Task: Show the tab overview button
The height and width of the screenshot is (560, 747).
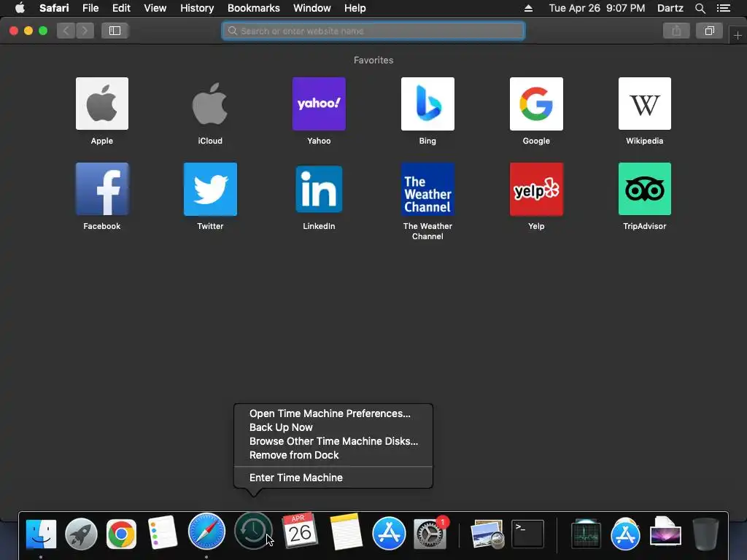Action: (709, 31)
